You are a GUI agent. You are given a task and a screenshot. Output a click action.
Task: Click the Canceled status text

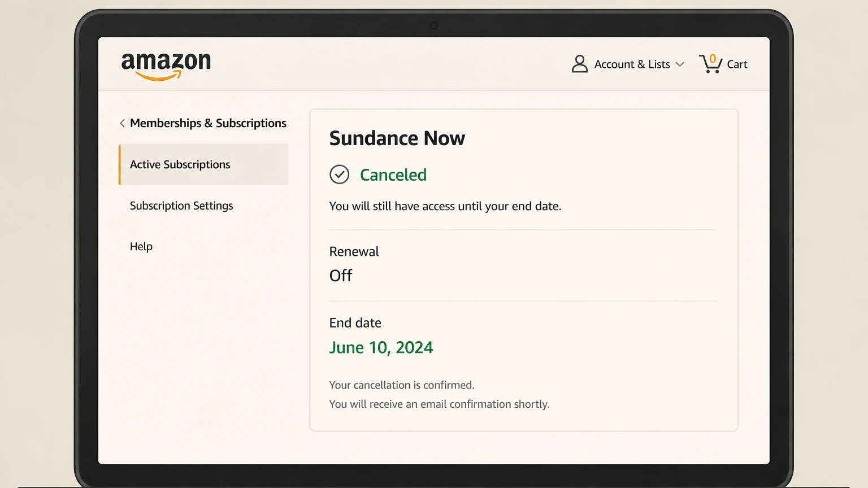coord(393,175)
